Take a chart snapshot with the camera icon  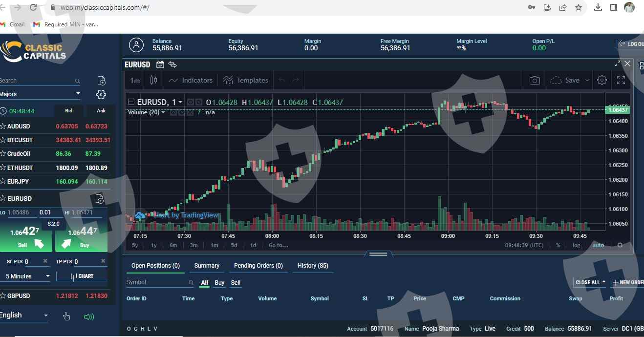(535, 80)
